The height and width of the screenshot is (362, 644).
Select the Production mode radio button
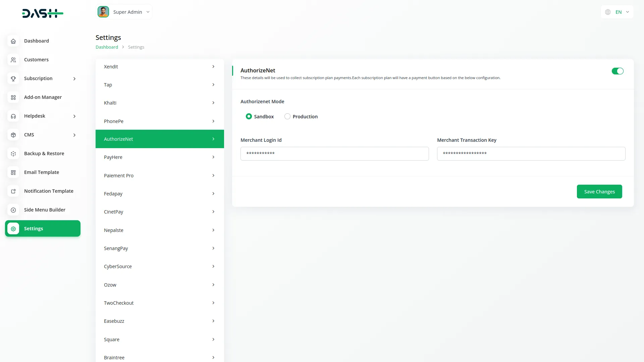pyautogui.click(x=287, y=116)
